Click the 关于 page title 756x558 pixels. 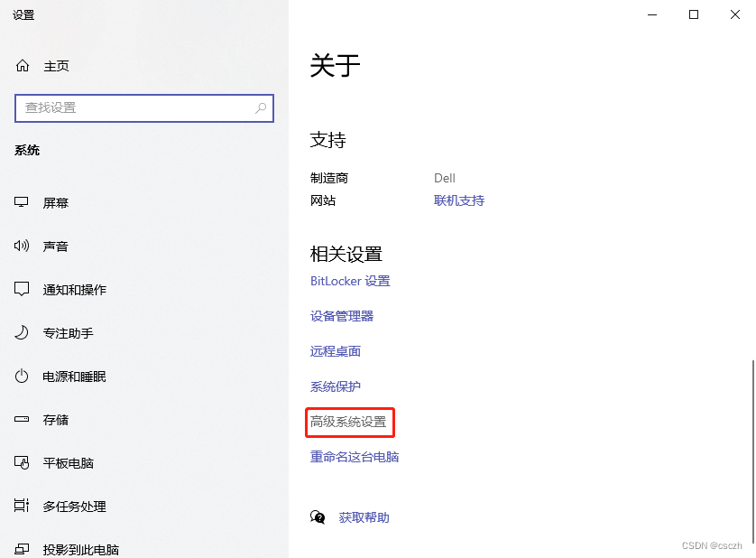[335, 65]
